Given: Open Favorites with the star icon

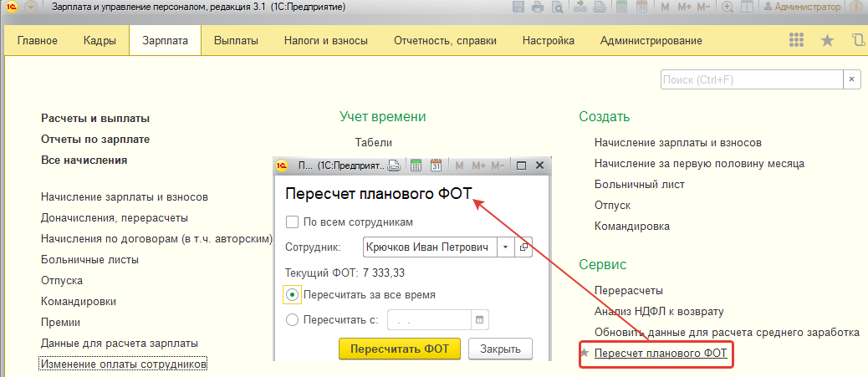Looking at the screenshot, I should tap(827, 40).
